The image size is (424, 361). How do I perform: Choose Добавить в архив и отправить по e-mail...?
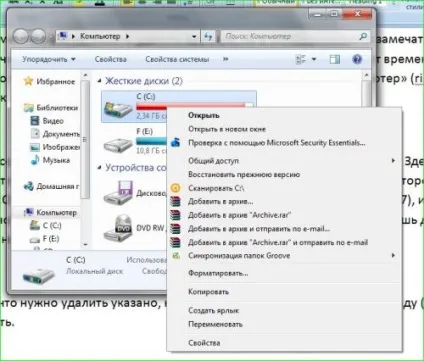click(259, 229)
